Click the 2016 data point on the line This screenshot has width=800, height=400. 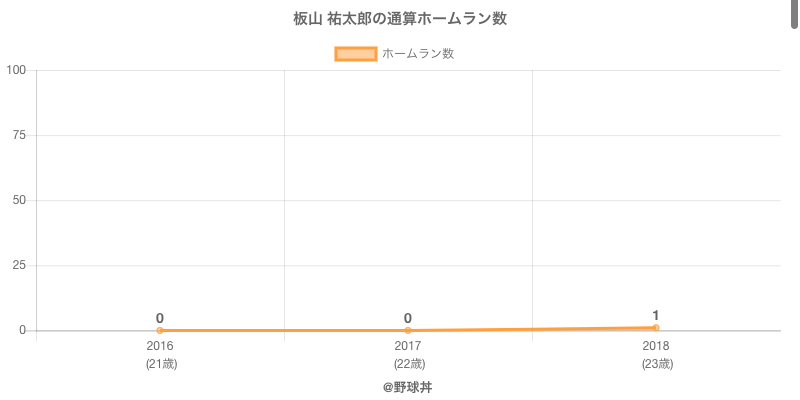coord(160,330)
